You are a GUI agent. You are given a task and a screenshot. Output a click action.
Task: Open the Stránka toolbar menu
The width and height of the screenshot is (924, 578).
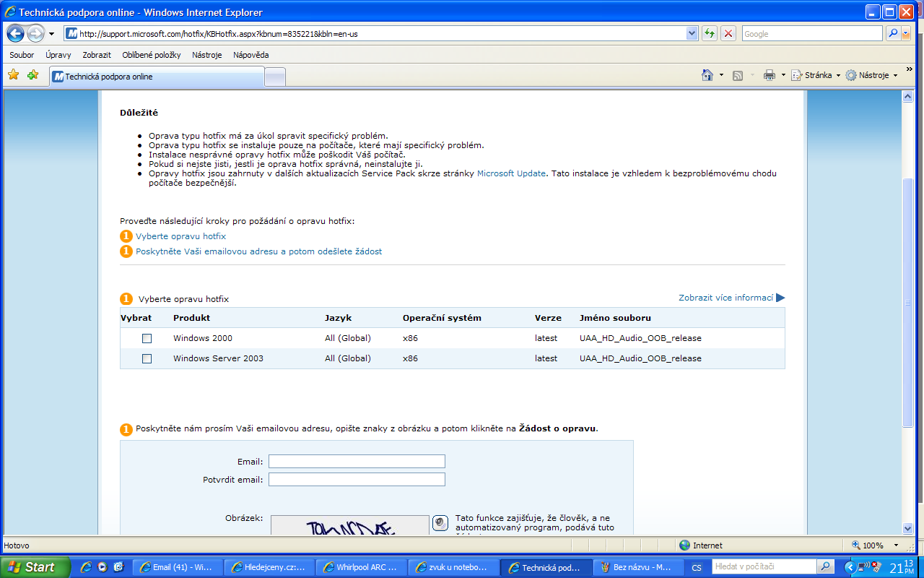tap(816, 75)
